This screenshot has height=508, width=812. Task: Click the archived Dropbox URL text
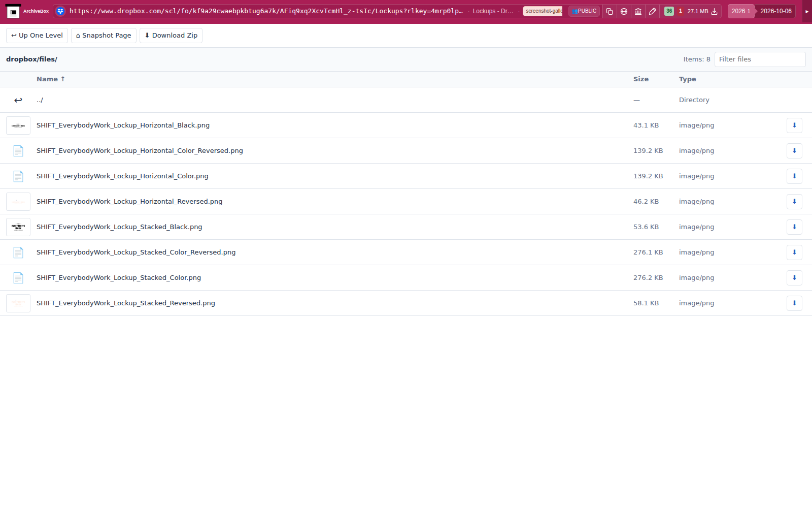tap(266, 11)
